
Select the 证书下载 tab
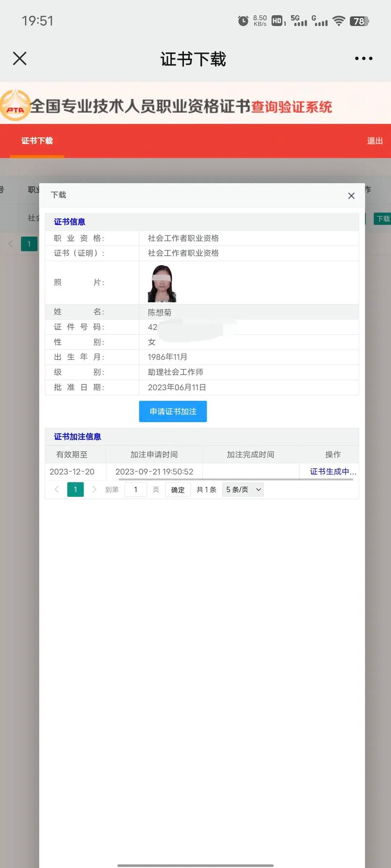[x=37, y=141]
